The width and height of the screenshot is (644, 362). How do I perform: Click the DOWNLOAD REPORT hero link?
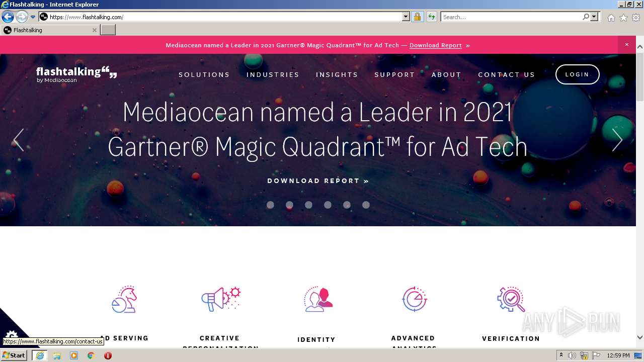point(318,181)
